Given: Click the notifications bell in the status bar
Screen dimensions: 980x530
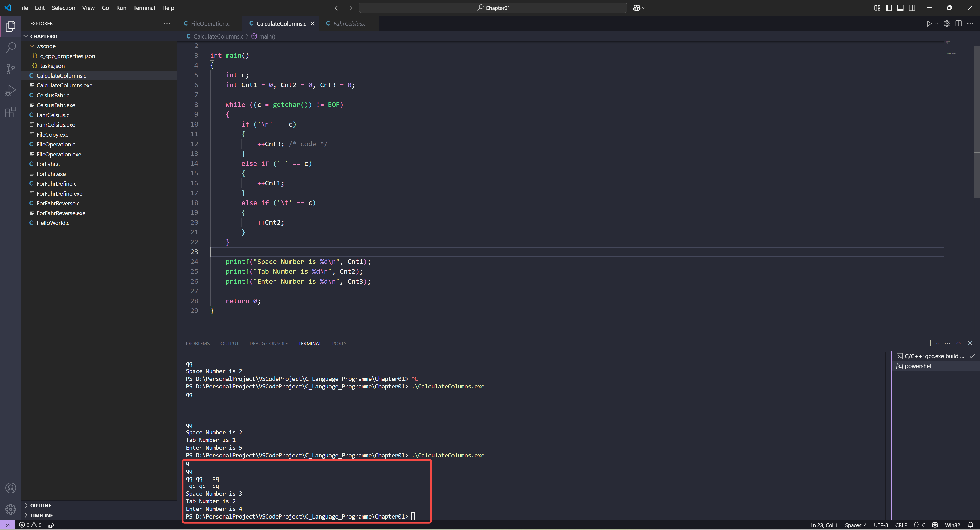Looking at the screenshot, I should [970, 525].
